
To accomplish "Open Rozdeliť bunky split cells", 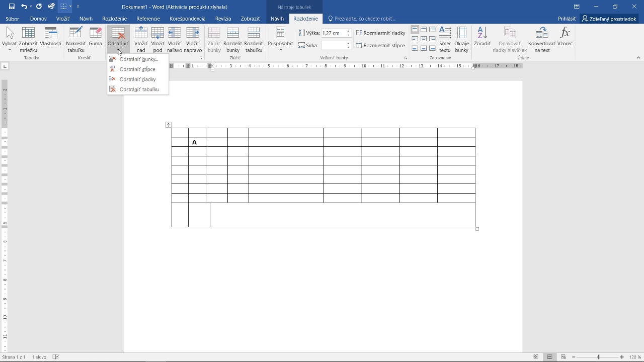I will tap(233, 40).
